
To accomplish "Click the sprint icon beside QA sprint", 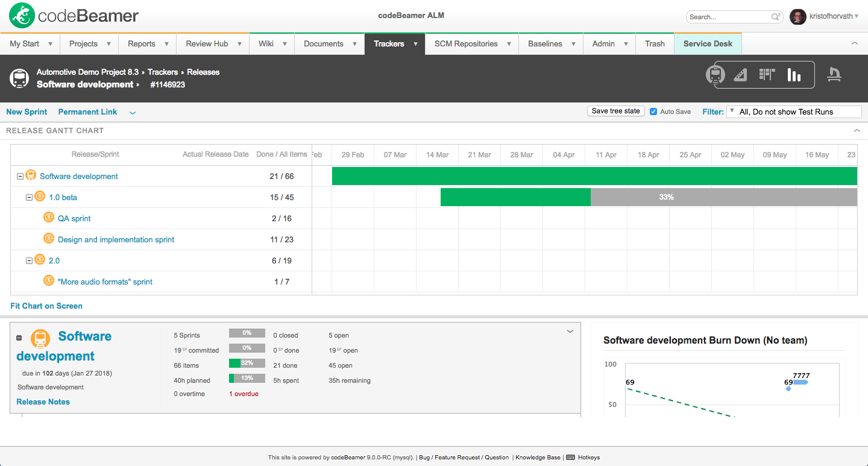I will pos(49,218).
